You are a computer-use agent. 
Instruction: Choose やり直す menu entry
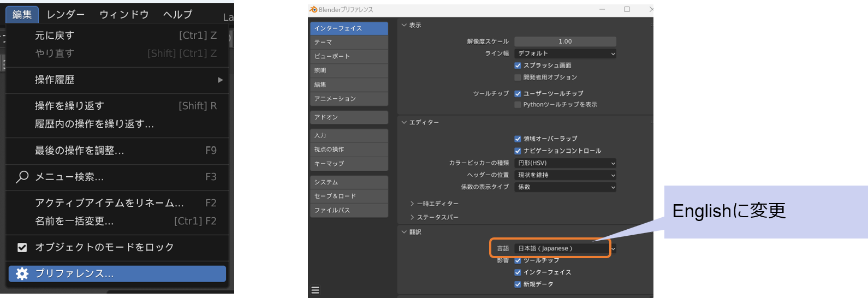tap(117, 53)
